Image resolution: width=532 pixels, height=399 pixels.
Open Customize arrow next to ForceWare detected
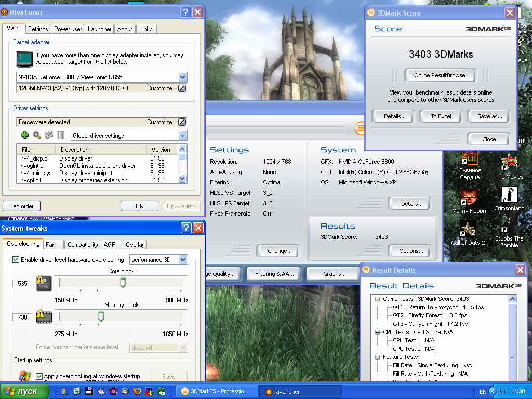pyautogui.click(x=182, y=122)
